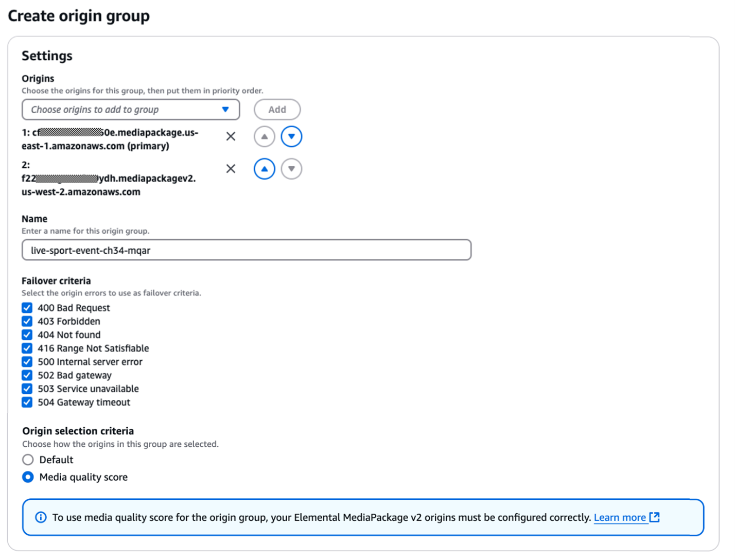Click disabled down arrow for second origin

click(x=291, y=169)
